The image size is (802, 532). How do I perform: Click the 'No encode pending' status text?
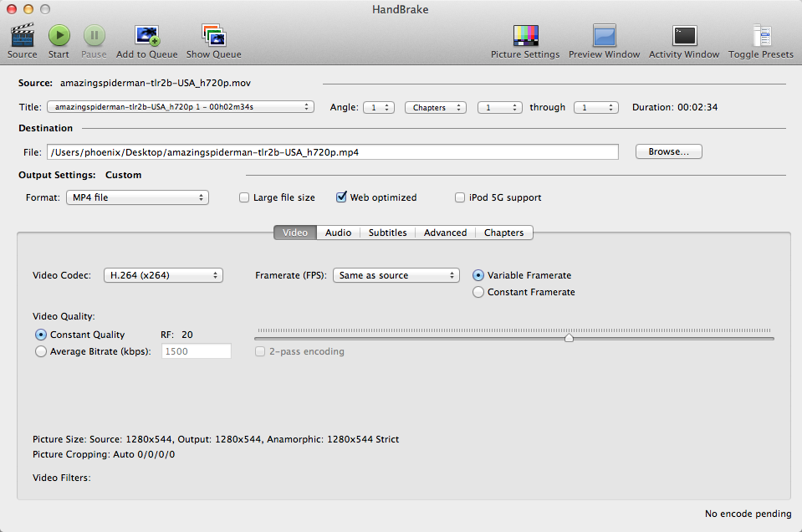pos(748,514)
